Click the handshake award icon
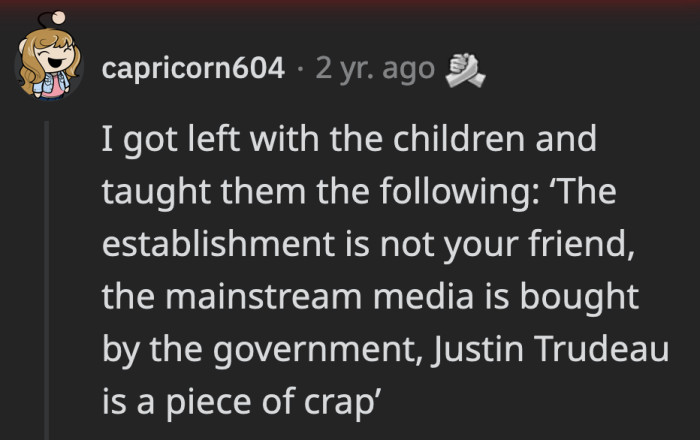 pyautogui.click(x=465, y=68)
